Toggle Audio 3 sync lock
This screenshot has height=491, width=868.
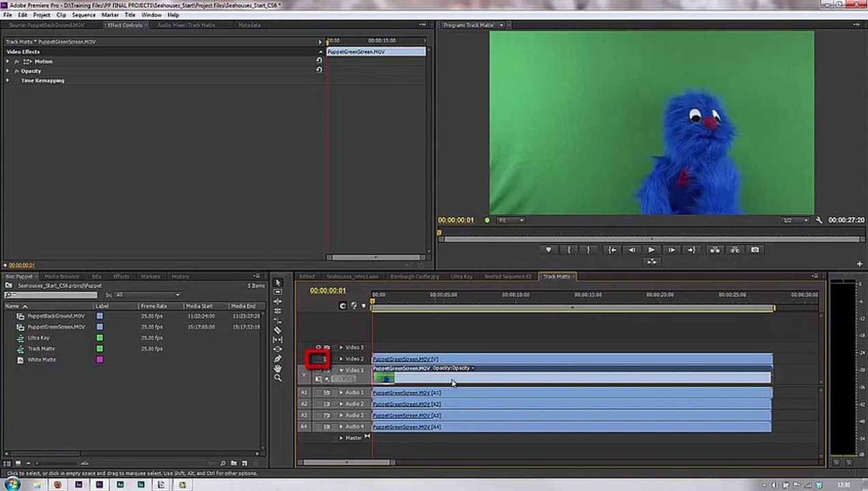coord(327,415)
